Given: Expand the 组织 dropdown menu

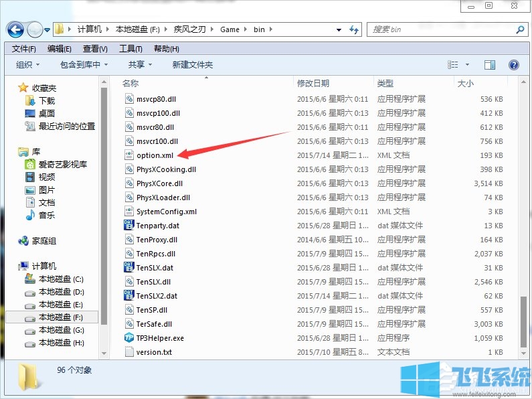Looking at the screenshot, I should click(x=27, y=65).
